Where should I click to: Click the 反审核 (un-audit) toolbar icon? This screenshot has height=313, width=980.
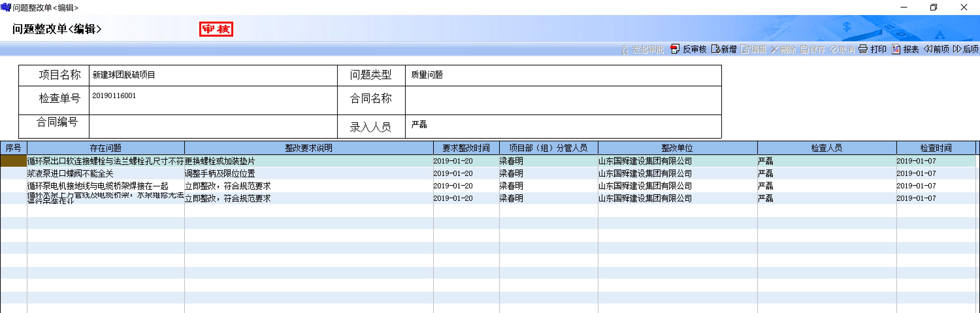[x=675, y=49]
